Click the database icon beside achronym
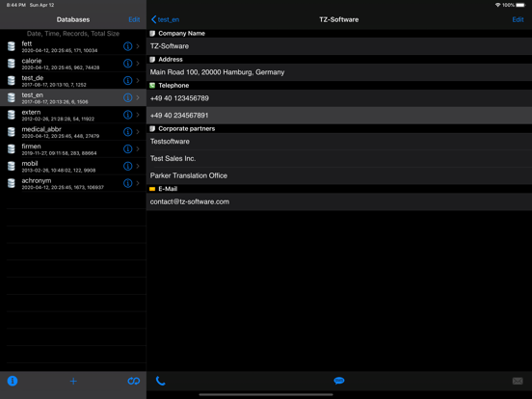This screenshot has width=532, height=399. pyautogui.click(x=12, y=183)
